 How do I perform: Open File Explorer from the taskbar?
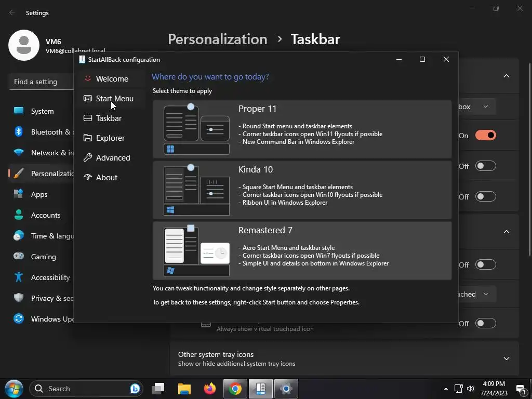click(x=184, y=389)
